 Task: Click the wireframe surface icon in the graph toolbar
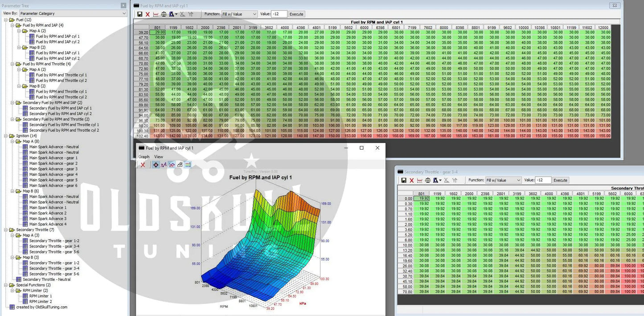coord(180,165)
